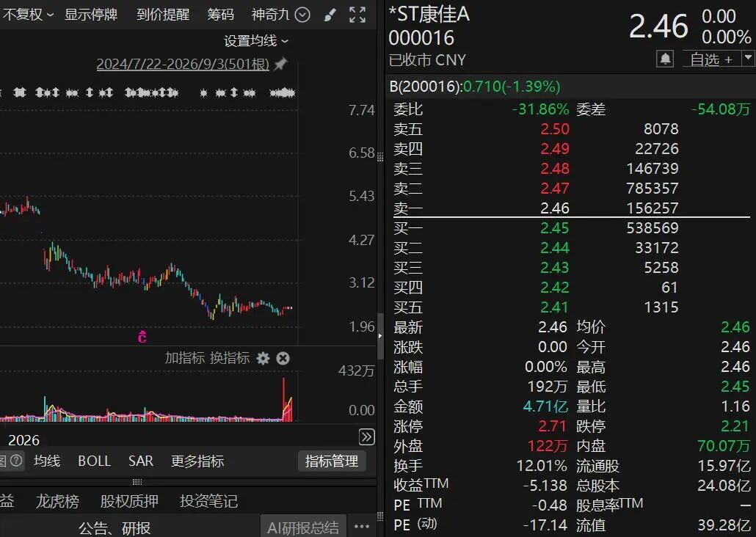Image resolution: width=756 pixels, height=537 pixels.
Task: Click the 涨停 price 2.71
Action: pyautogui.click(x=552, y=426)
